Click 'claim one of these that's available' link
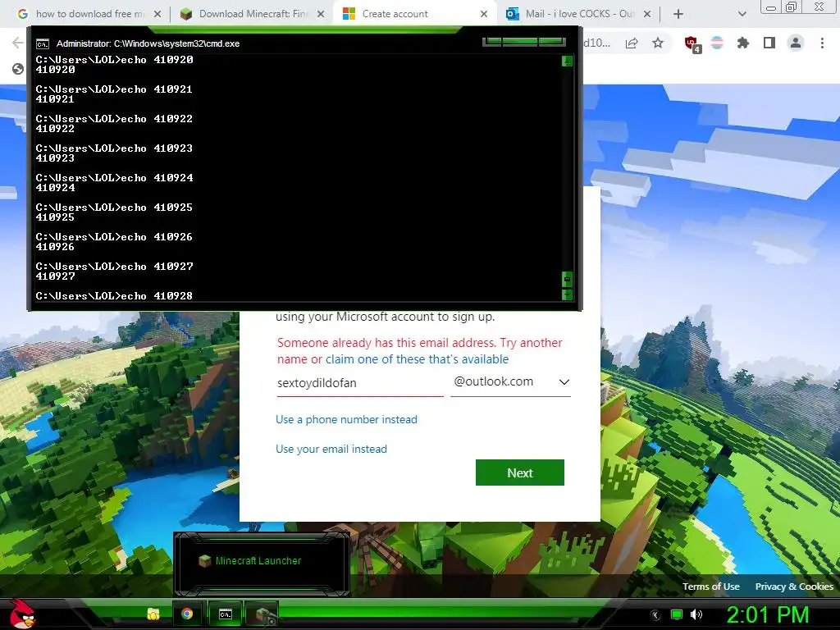The height and width of the screenshot is (630, 840). (x=417, y=359)
